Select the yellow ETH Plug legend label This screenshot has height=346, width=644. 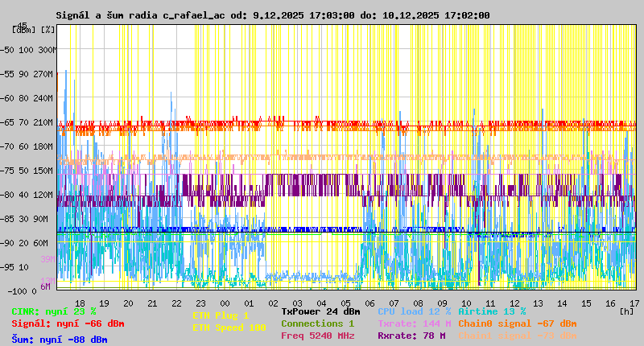pyautogui.click(x=221, y=315)
